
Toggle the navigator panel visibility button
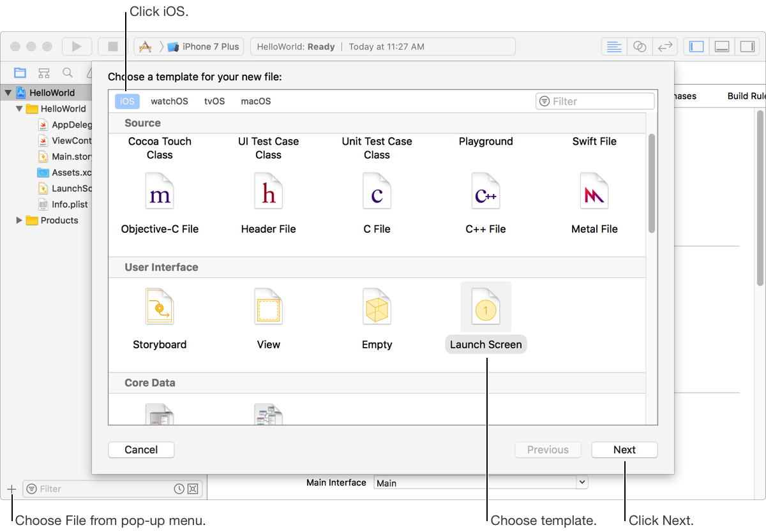point(697,47)
